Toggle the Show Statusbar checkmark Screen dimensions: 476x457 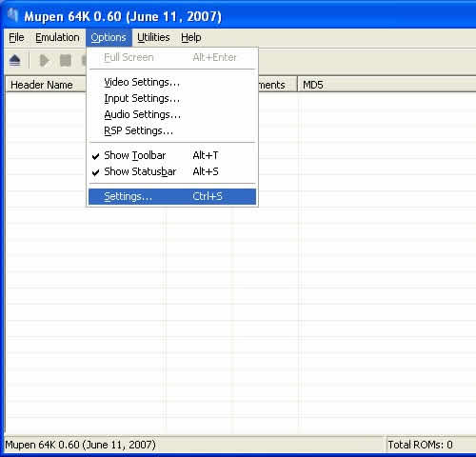(x=95, y=172)
